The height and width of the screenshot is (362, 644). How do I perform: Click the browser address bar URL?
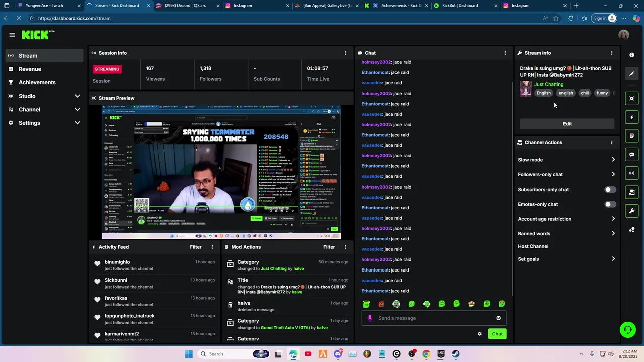74,18
